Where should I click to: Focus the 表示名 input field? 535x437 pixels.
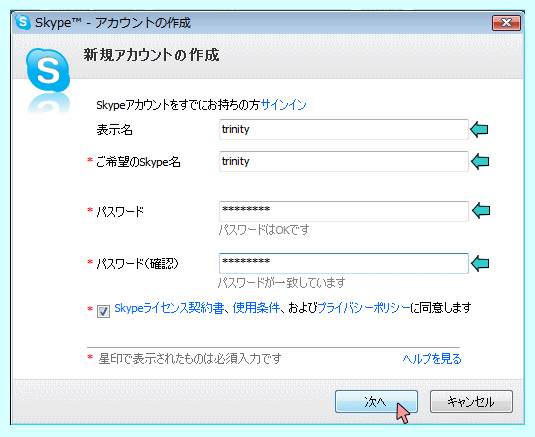pyautogui.click(x=344, y=130)
